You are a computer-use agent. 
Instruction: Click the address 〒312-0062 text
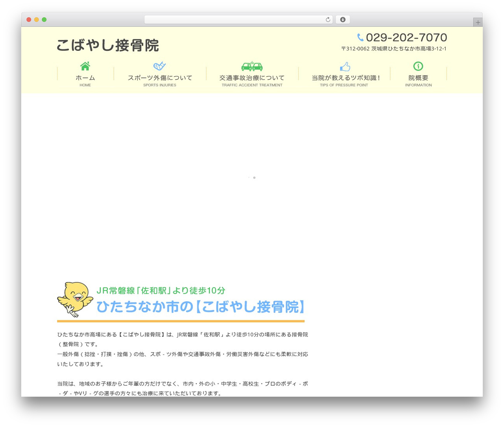pyautogui.click(x=394, y=49)
